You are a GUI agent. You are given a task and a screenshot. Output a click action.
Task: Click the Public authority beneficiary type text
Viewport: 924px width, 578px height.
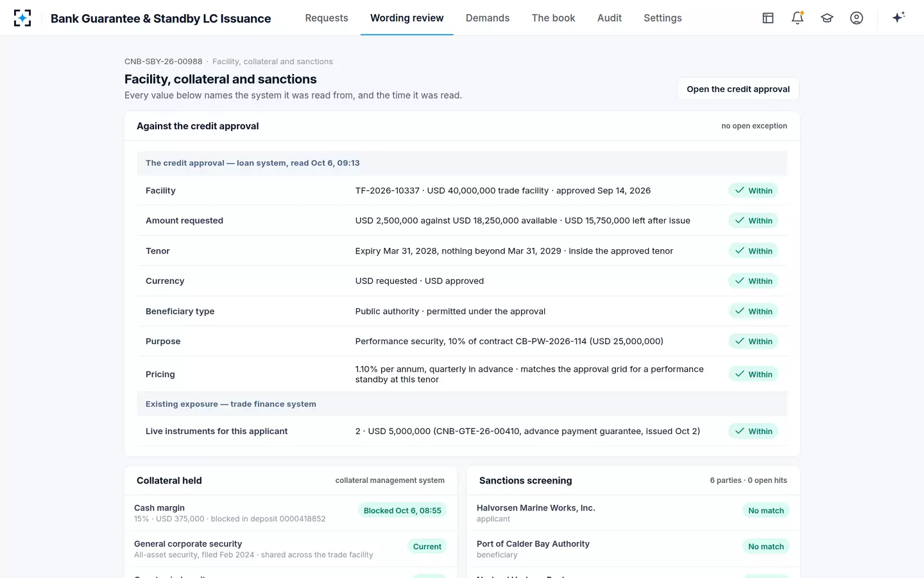[450, 311]
